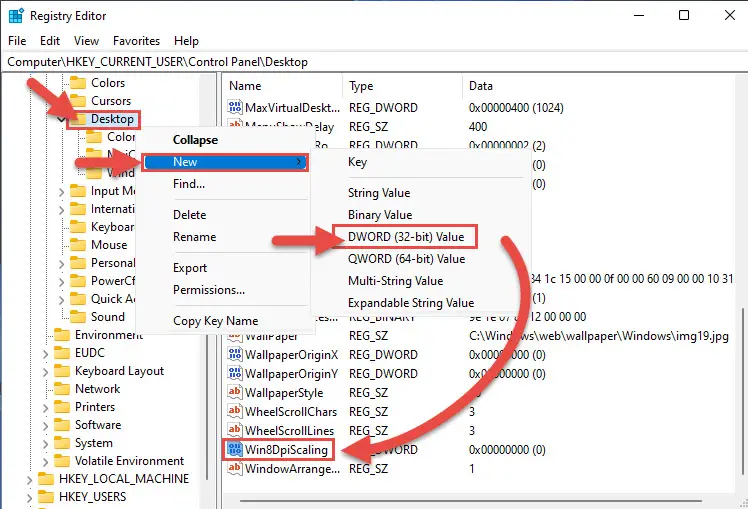The image size is (748, 509).
Task: Expand the International key
Action: [62, 210]
